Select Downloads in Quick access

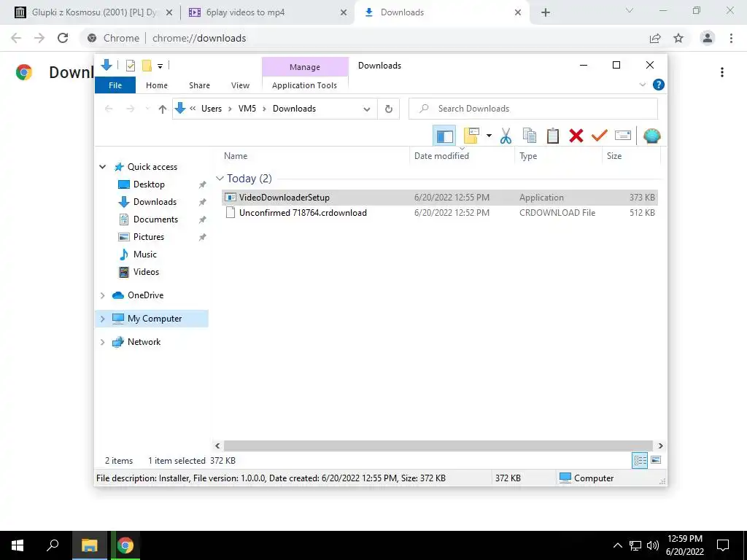155,202
